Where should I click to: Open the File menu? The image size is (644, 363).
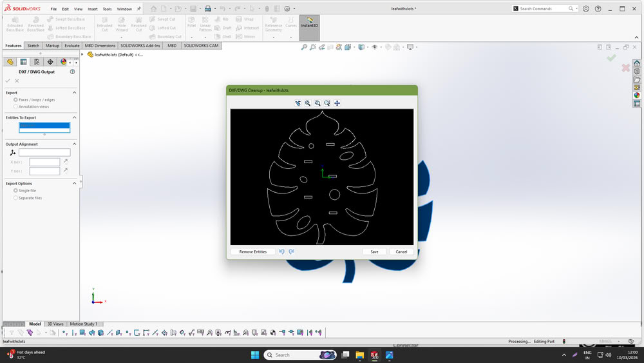(x=53, y=9)
